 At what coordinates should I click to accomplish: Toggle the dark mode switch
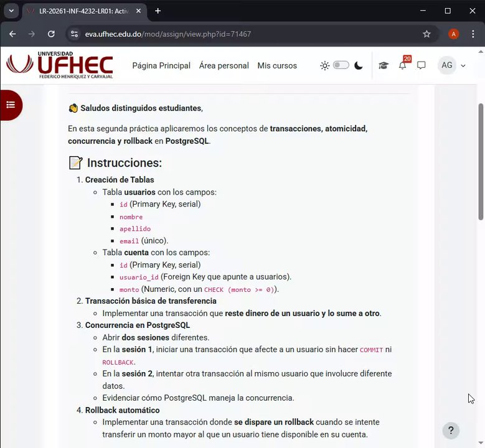click(x=341, y=65)
